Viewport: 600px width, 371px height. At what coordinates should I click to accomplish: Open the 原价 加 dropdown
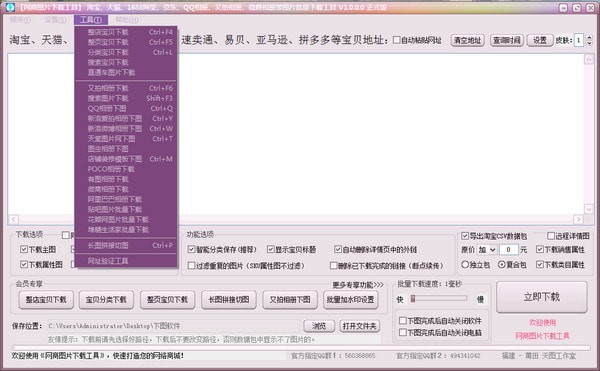point(487,250)
